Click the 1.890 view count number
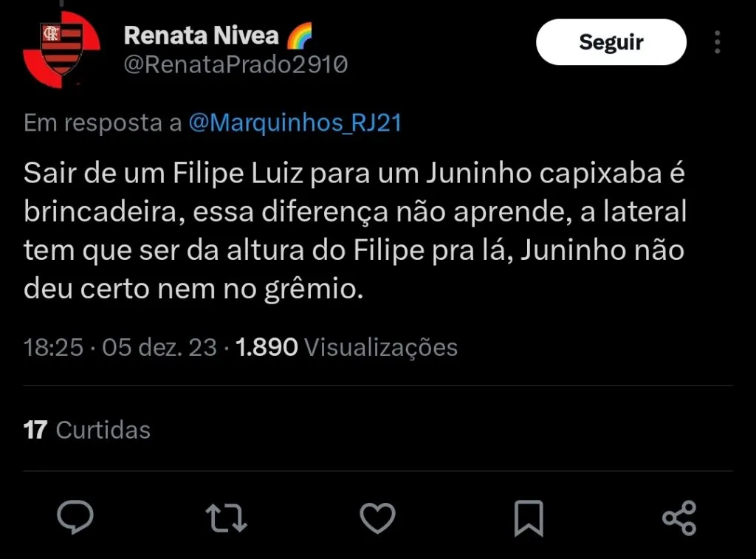This screenshot has width=756, height=559. (267, 347)
